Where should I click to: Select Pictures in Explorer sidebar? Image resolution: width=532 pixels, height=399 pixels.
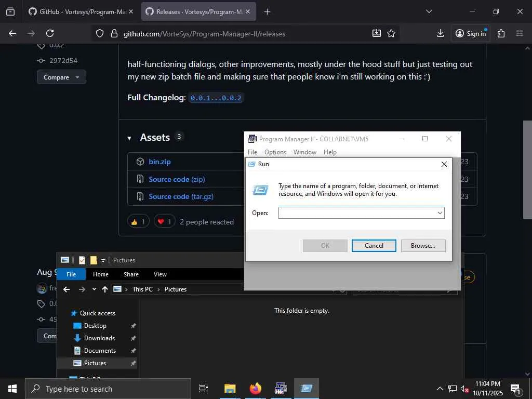[97, 363]
